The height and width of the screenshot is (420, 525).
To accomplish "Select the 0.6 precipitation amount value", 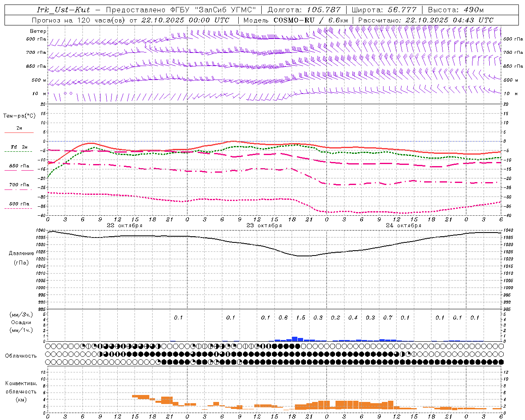I will pyautogui.click(x=283, y=318).
